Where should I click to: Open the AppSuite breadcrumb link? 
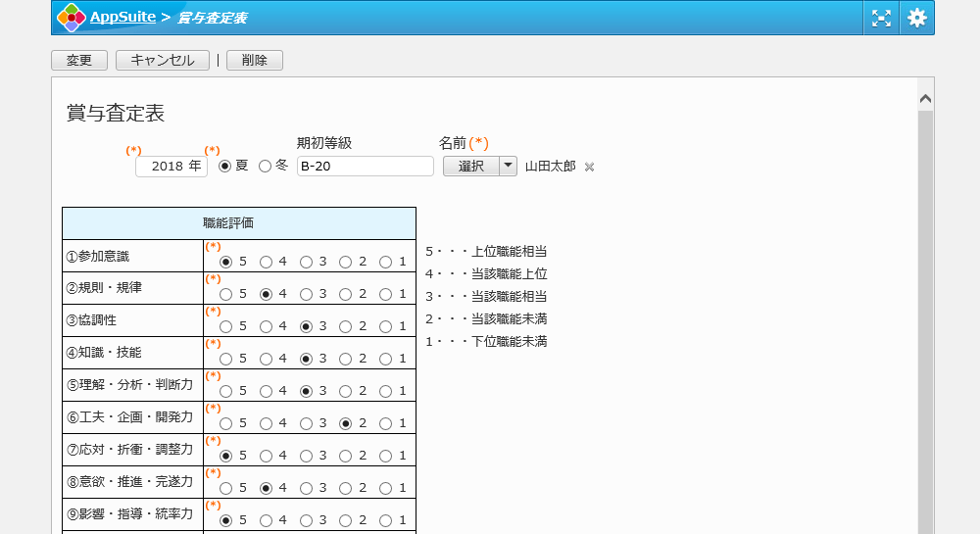click(x=122, y=17)
